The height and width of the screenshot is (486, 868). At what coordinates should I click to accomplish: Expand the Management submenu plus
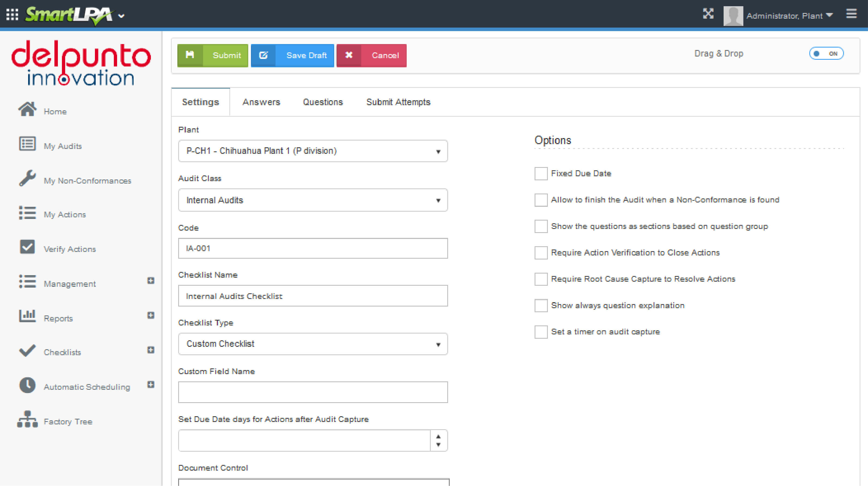point(151,281)
